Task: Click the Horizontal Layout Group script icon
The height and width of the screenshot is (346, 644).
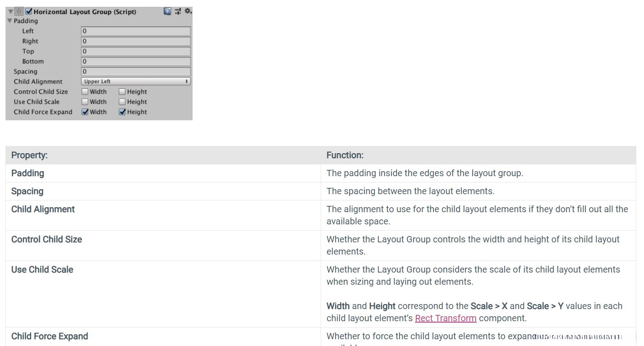Action: pyautogui.click(x=19, y=11)
